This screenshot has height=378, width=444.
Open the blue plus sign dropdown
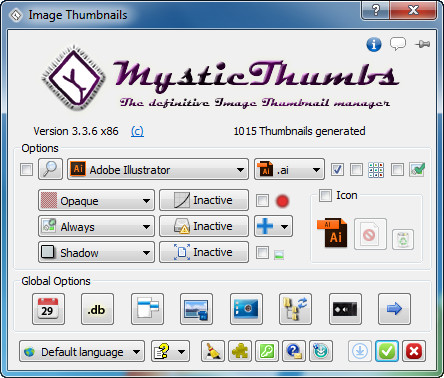pos(273,226)
